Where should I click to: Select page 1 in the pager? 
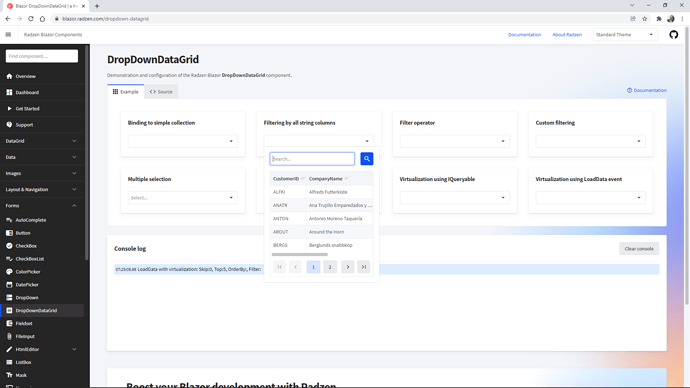313,267
